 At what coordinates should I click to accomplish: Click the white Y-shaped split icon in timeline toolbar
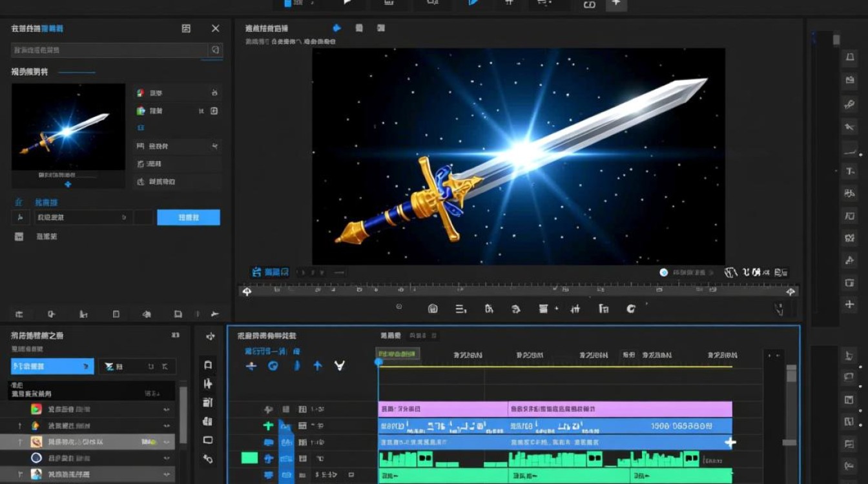340,366
